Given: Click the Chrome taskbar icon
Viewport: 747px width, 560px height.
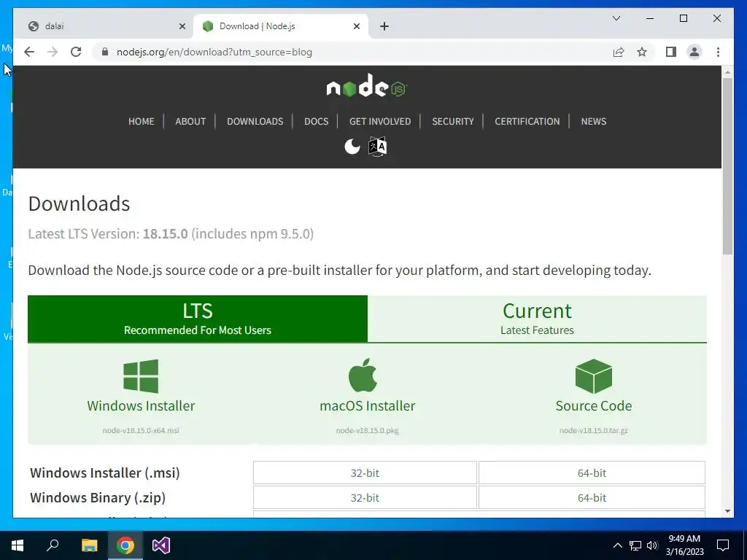Looking at the screenshot, I should [125, 545].
